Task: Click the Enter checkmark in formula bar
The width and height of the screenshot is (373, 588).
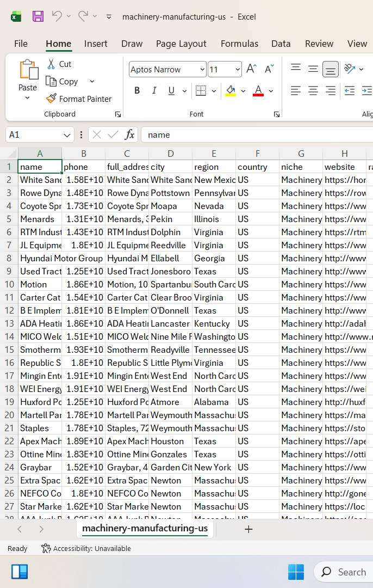Action: (x=113, y=134)
